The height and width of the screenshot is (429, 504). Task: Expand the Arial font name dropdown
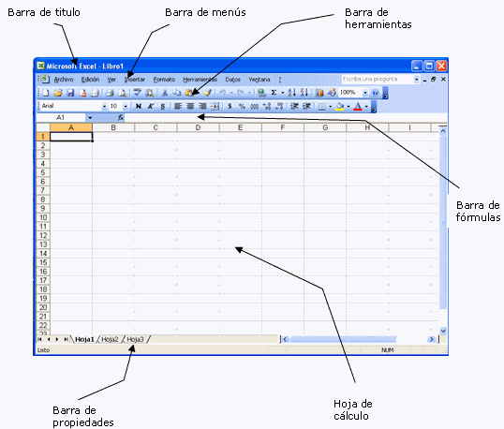(104, 107)
